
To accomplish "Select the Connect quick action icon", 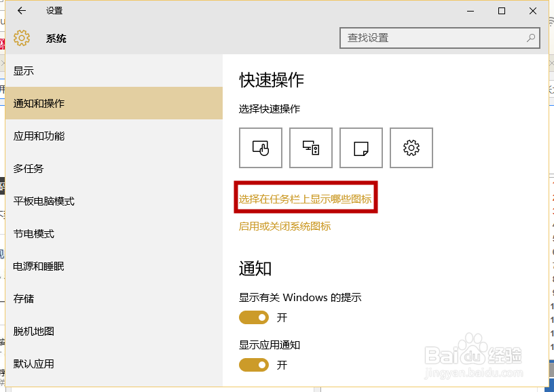I will pos(311,147).
